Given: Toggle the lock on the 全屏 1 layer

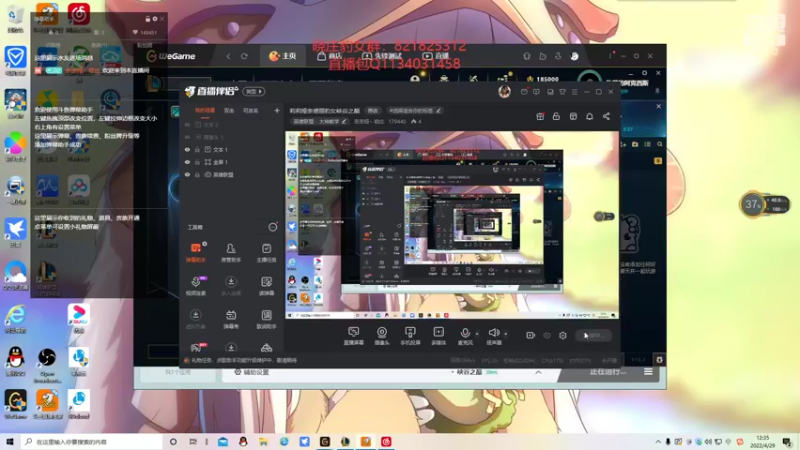Looking at the screenshot, I should coord(197,162).
